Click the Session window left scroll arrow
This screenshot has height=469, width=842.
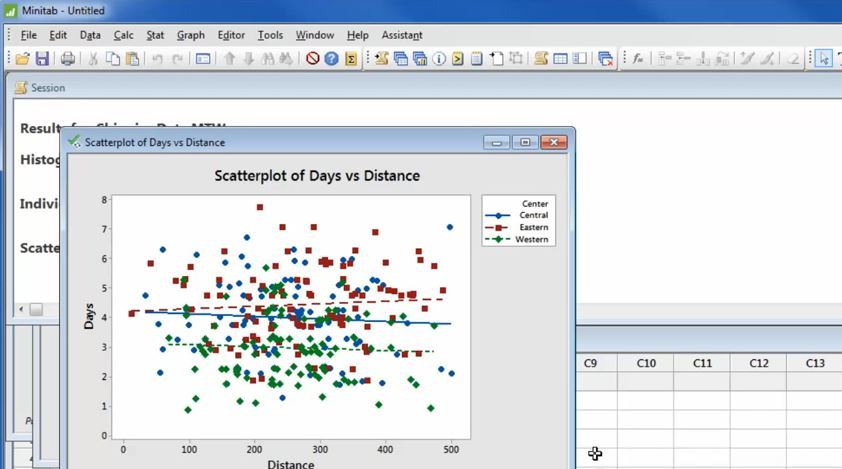[x=21, y=309]
